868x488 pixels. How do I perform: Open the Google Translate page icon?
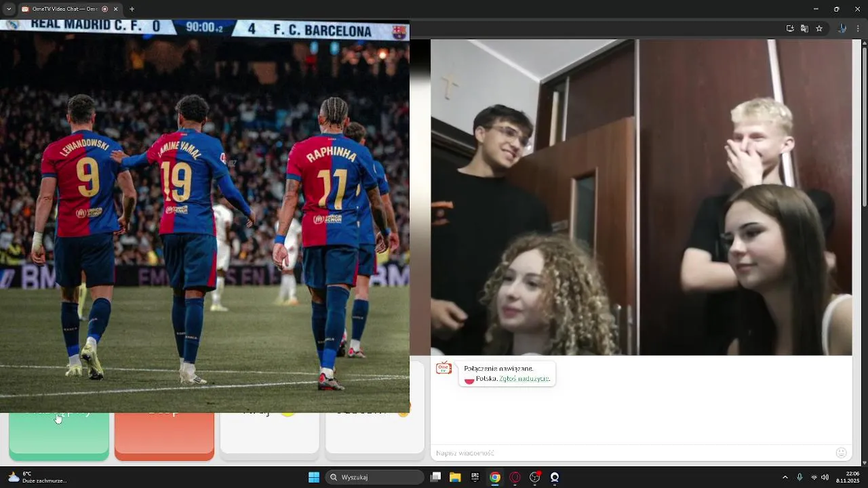point(804,28)
